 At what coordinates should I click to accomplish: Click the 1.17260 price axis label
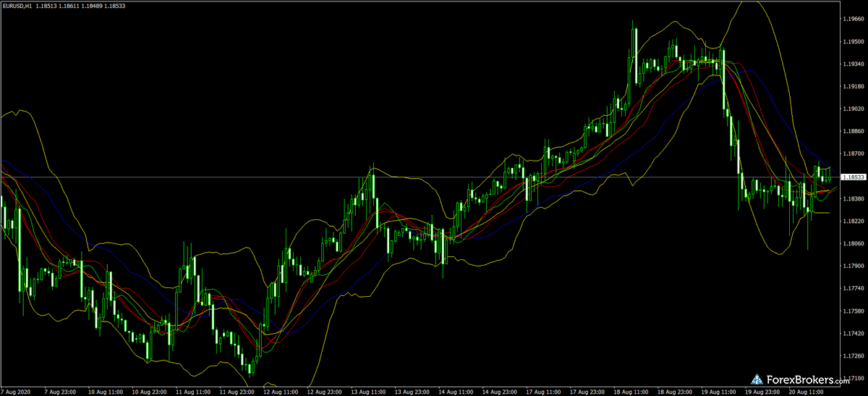(x=851, y=355)
